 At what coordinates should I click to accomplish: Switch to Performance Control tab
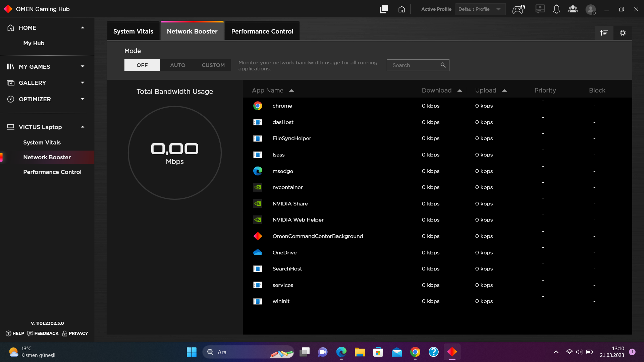pos(262,31)
